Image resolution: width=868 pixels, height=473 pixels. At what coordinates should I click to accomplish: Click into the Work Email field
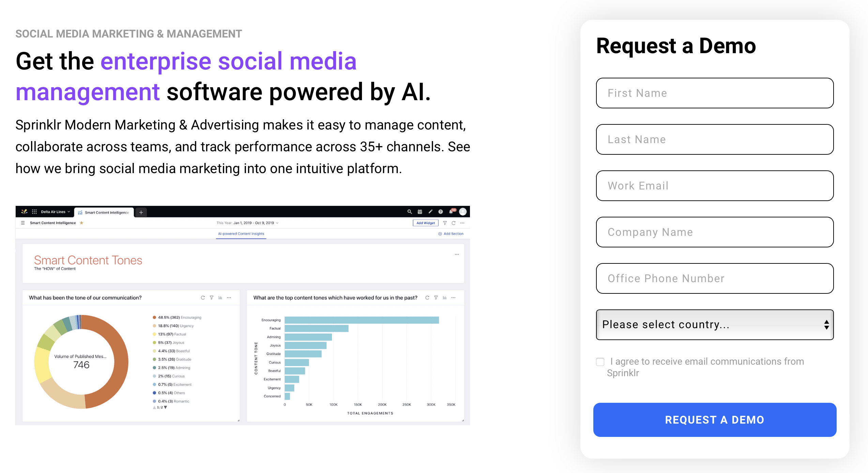[x=715, y=186]
